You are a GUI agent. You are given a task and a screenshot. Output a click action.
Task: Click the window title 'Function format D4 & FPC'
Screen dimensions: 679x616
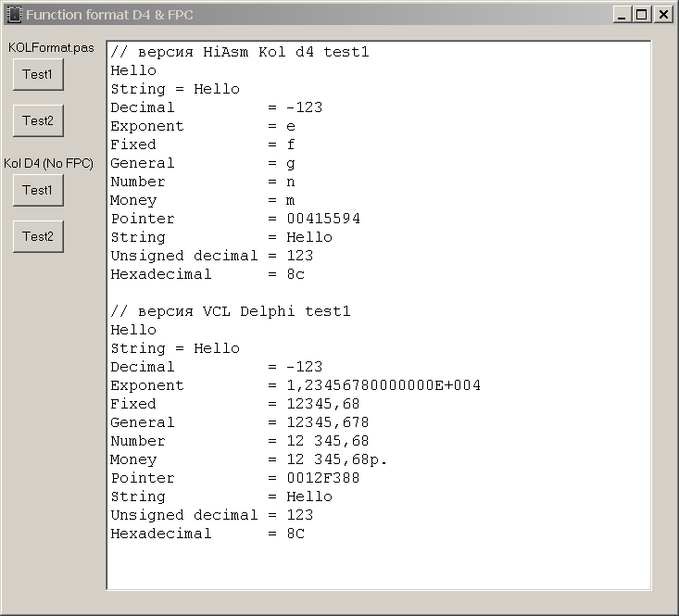109,15
